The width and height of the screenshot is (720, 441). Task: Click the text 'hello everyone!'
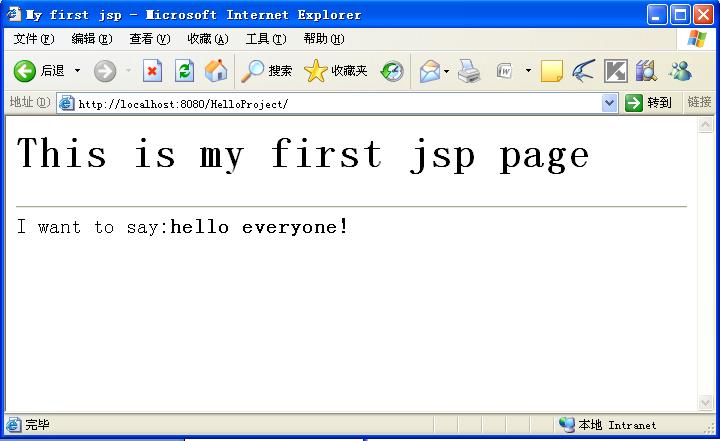pos(259,226)
